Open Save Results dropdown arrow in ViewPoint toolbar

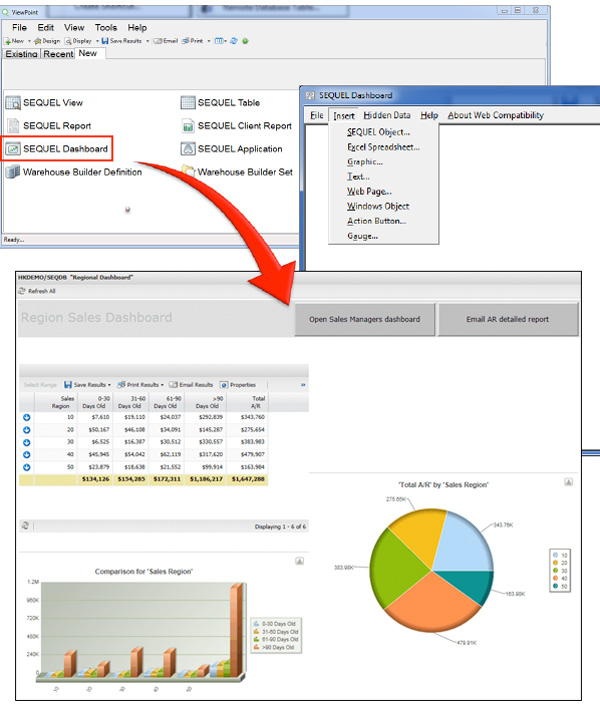click(x=147, y=41)
